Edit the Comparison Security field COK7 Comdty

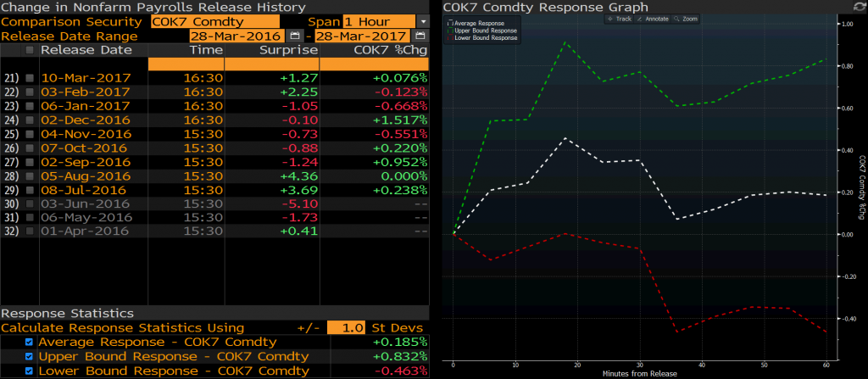click(x=214, y=22)
